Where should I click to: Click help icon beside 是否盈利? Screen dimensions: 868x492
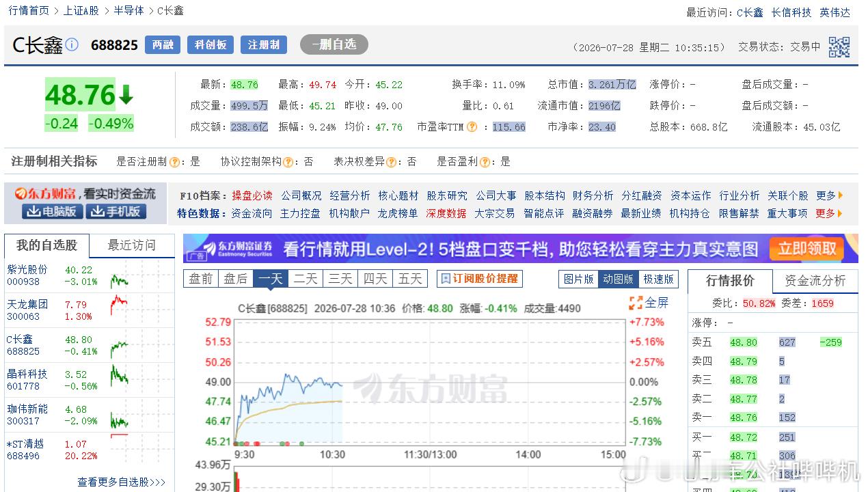coord(485,162)
